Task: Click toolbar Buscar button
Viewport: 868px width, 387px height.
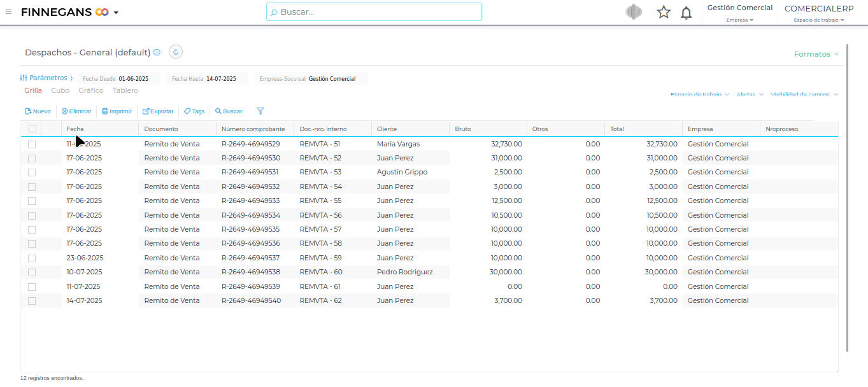Action: [x=229, y=111]
